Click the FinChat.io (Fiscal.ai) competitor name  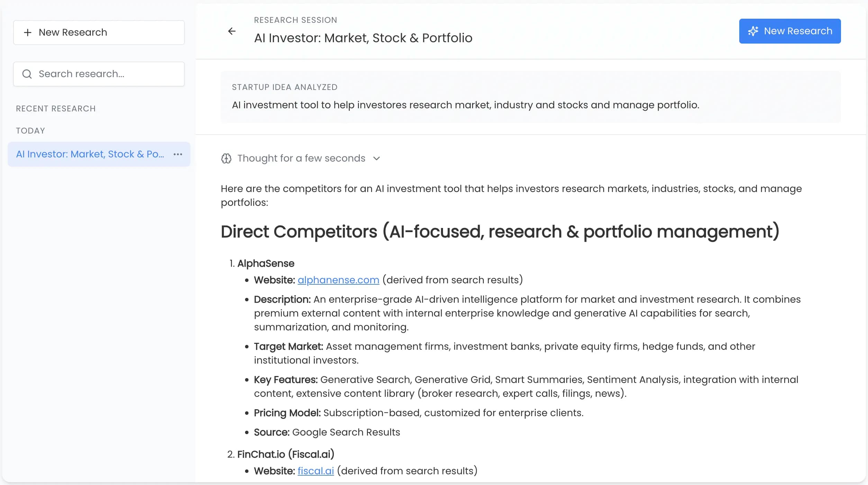[286, 454]
